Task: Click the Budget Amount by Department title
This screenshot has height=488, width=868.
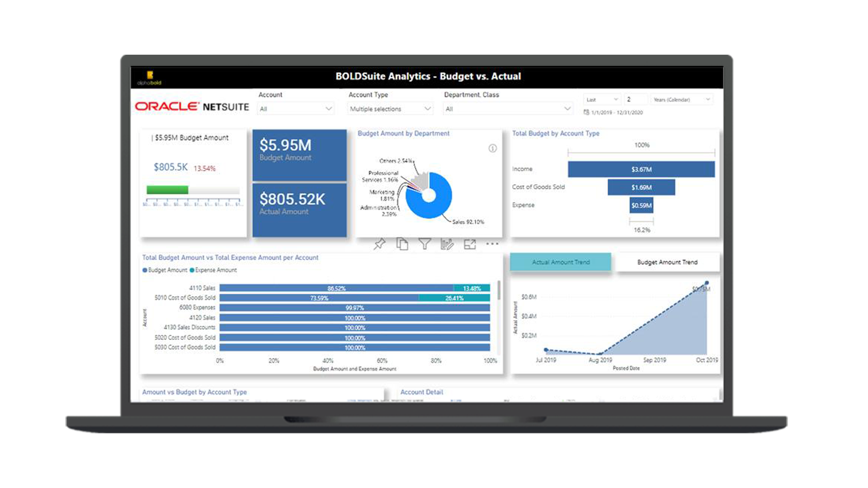Action: click(x=403, y=133)
